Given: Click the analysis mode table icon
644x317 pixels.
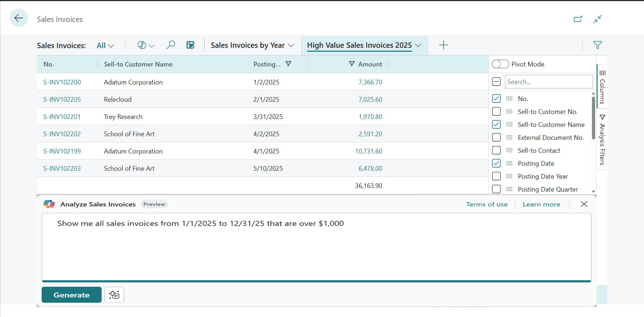Looking at the screenshot, I should point(190,45).
